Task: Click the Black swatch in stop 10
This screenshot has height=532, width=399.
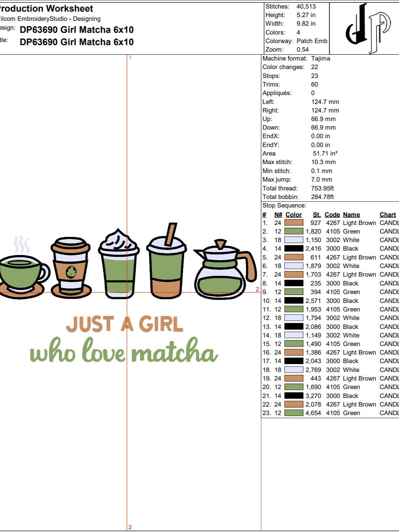Action: pos(294,301)
